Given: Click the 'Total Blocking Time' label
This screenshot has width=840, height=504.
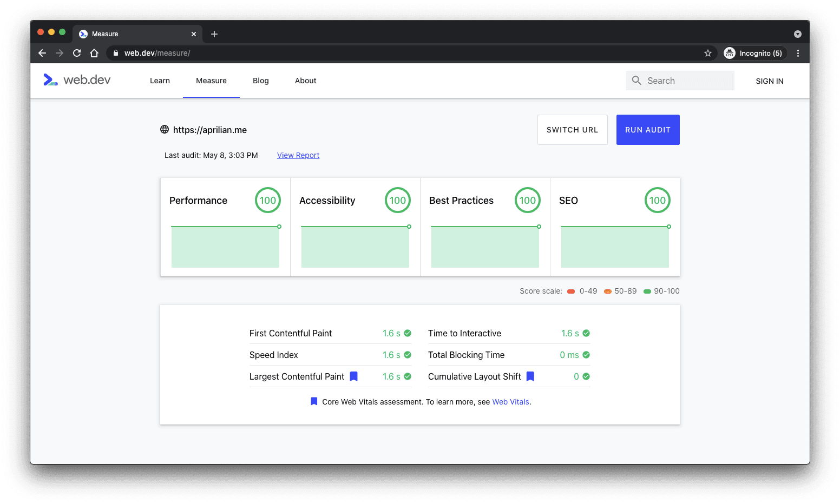Looking at the screenshot, I should tap(466, 355).
